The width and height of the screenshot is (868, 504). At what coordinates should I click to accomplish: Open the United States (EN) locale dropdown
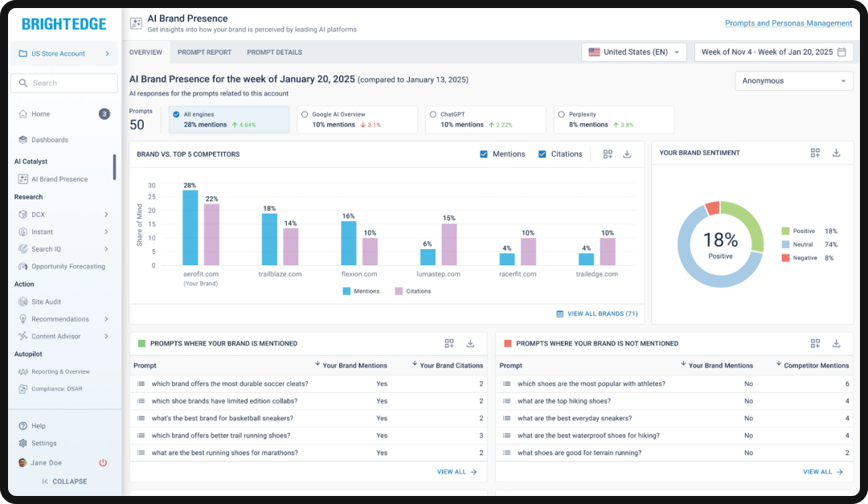point(635,51)
